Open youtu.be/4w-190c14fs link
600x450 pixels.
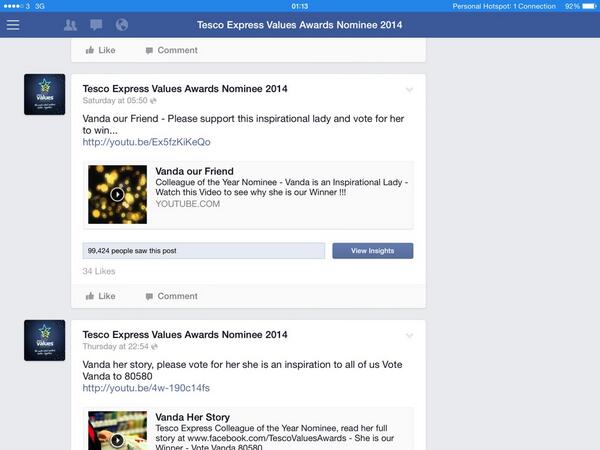click(146, 388)
